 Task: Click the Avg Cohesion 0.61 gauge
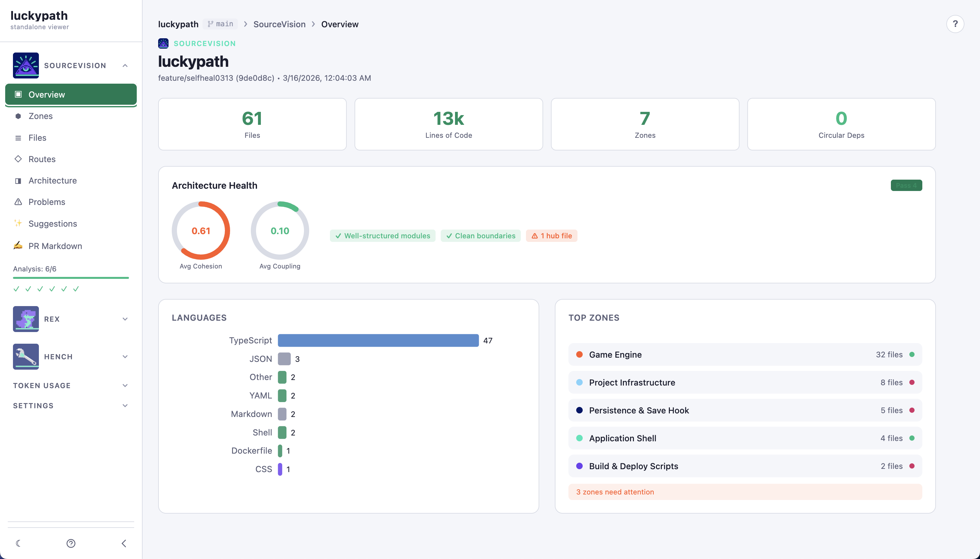pos(201,231)
